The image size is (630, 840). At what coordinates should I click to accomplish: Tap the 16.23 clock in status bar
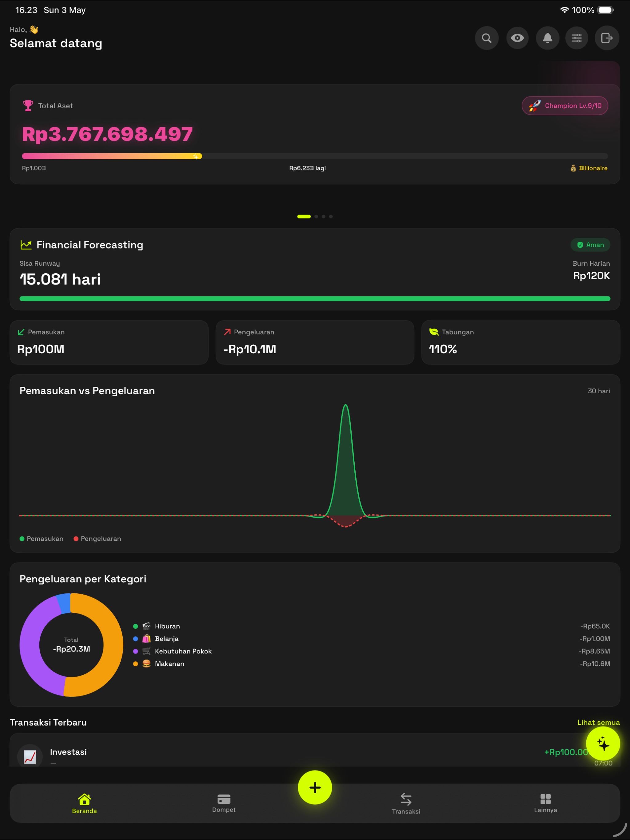[26, 10]
